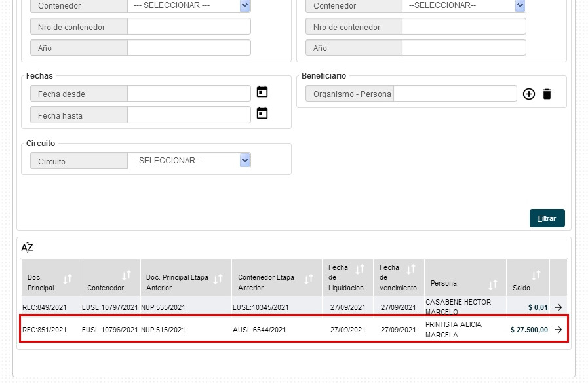Sort by Fecha de Liquidacion arrows

pyautogui.click(x=360, y=269)
